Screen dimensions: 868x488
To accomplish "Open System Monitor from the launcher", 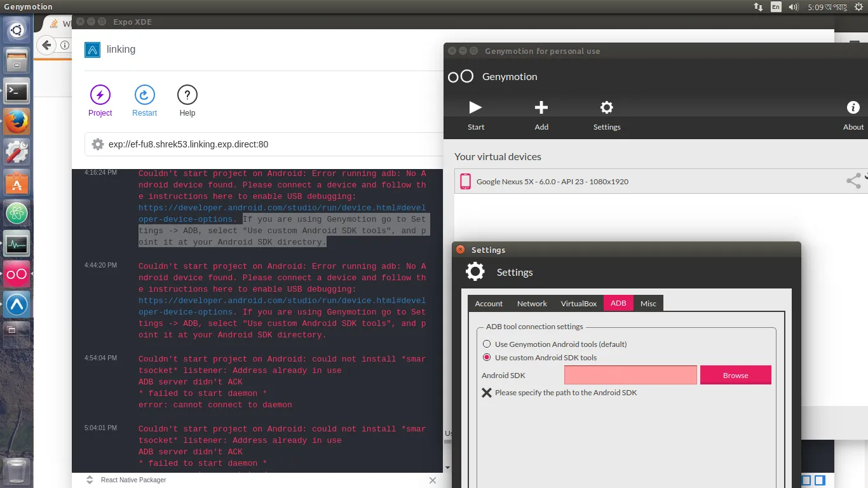I will [x=17, y=244].
